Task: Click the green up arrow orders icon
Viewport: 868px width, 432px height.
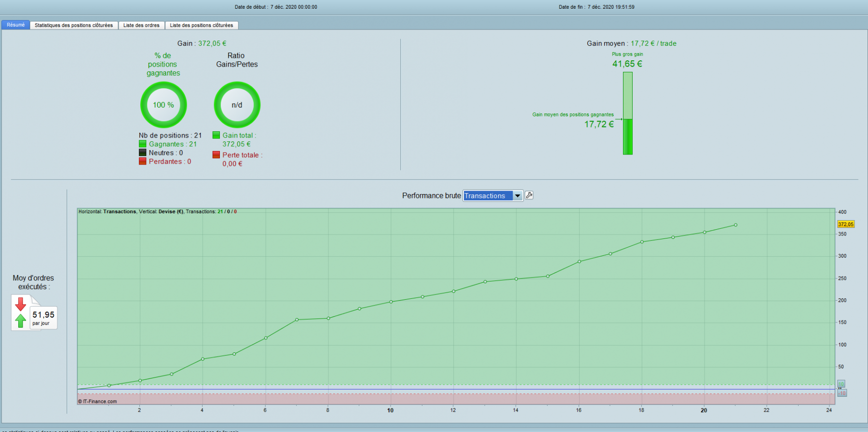Action: [x=20, y=321]
